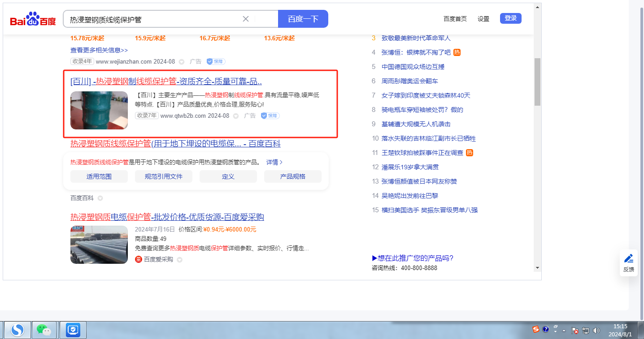Click the 保障 badge on the qtwb2b.com result
The image size is (644, 339).
pyautogui.click(x=270, y=116)
